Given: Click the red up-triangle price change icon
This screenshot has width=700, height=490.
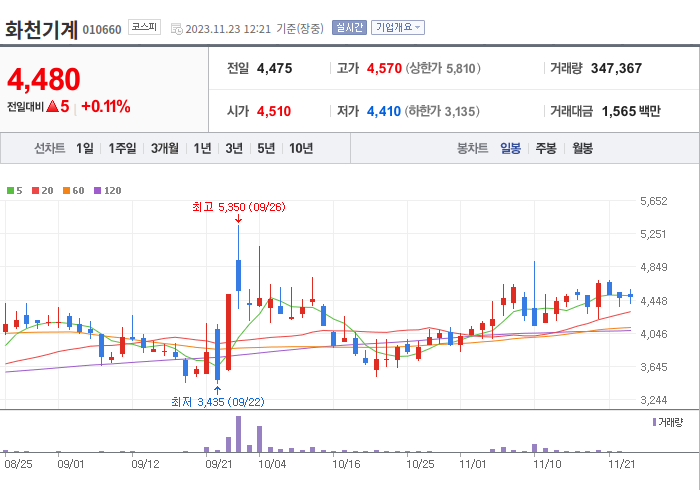Looking at the screenshot, I should (52, 106).
